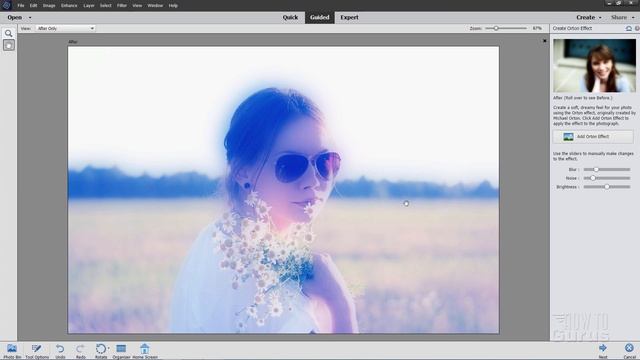Switch to Expert mode tab
640x360 pixels.
349,18
